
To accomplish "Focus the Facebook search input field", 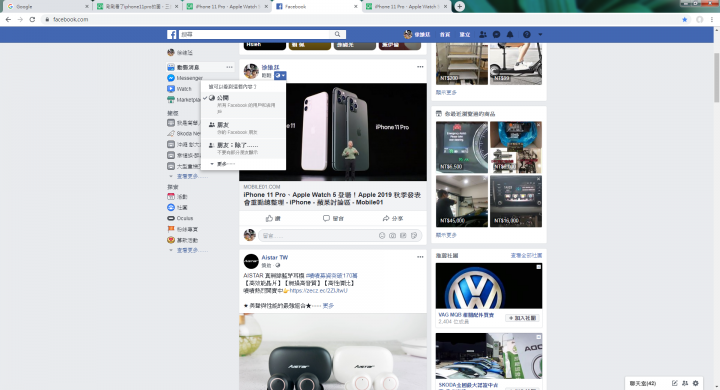I will tap(255, 34).
